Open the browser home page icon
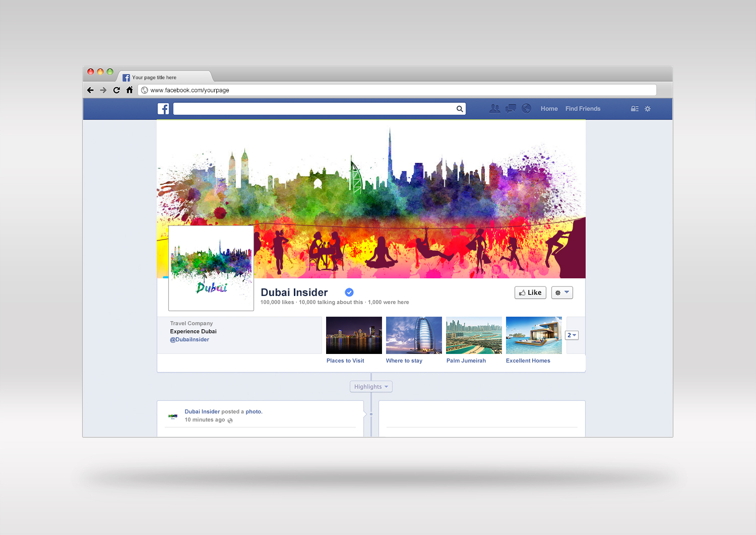 (130, 90)
